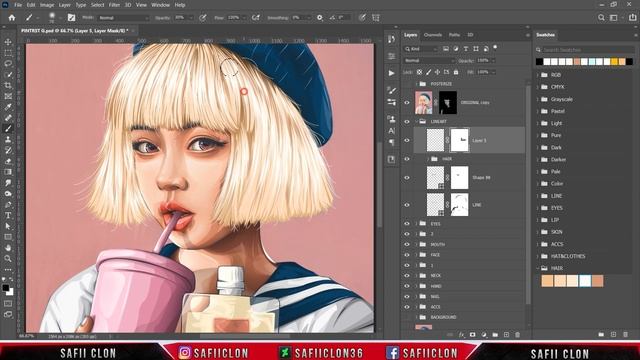Hide the EYES group
The height and width of the screenshot is (360, 640).
pyautogui.click(x=407, y=224)
